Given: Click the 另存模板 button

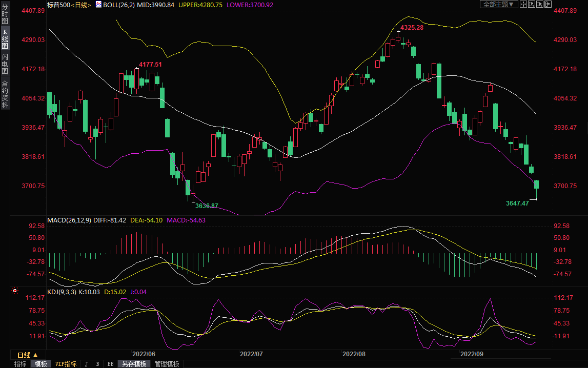Looking at the screenshot, I should coord(134,364).
